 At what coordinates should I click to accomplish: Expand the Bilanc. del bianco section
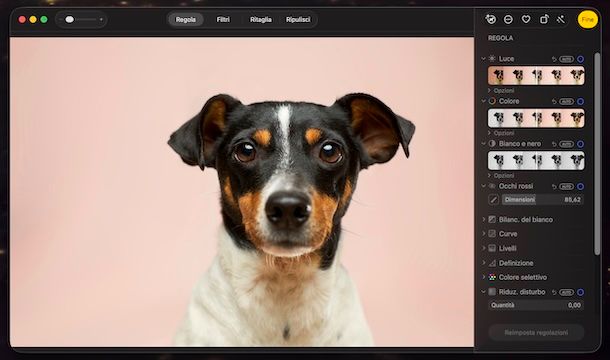[x=484, y=220]
